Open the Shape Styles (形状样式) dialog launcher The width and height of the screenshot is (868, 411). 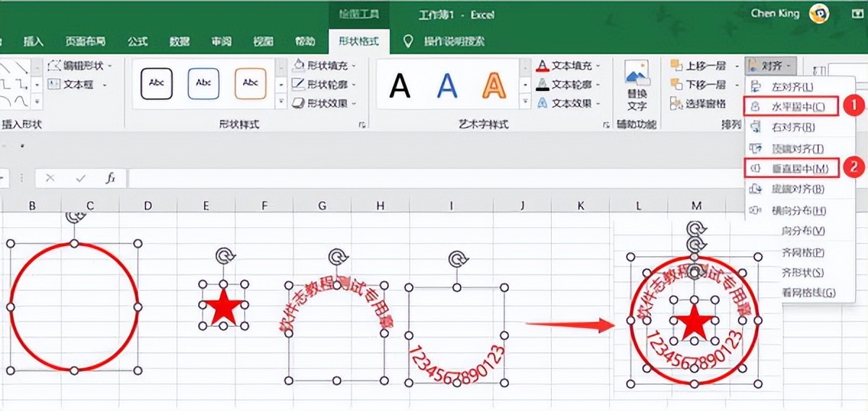tap(361, 125)
